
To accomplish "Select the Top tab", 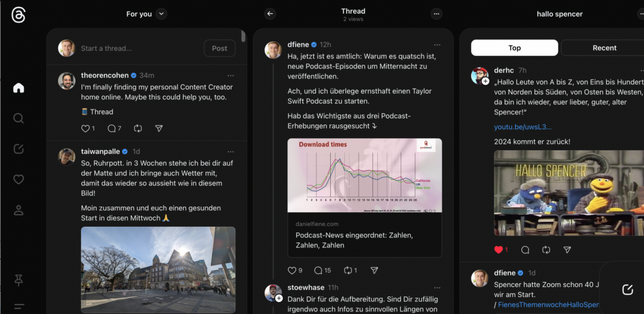I will 514,48.
